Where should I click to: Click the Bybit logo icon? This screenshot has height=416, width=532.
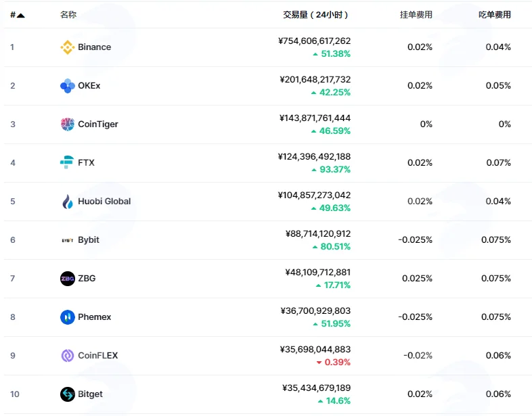point(68,240)
